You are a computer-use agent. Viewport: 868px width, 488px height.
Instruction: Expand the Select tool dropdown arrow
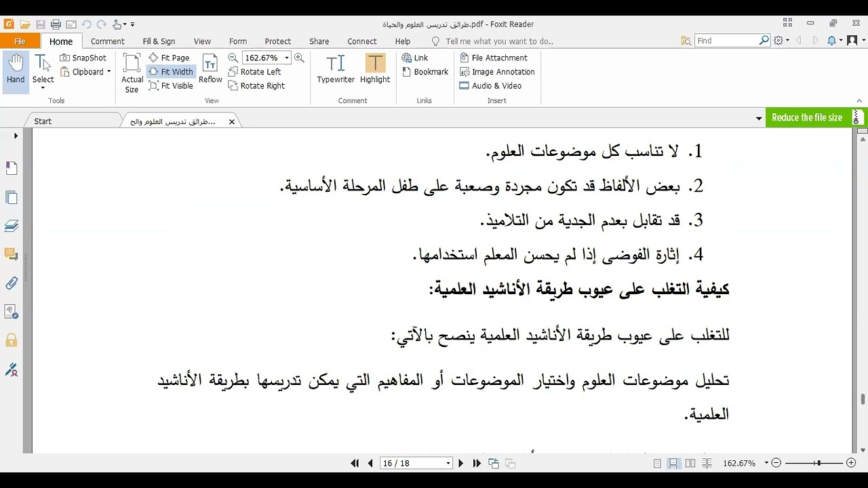43,88
